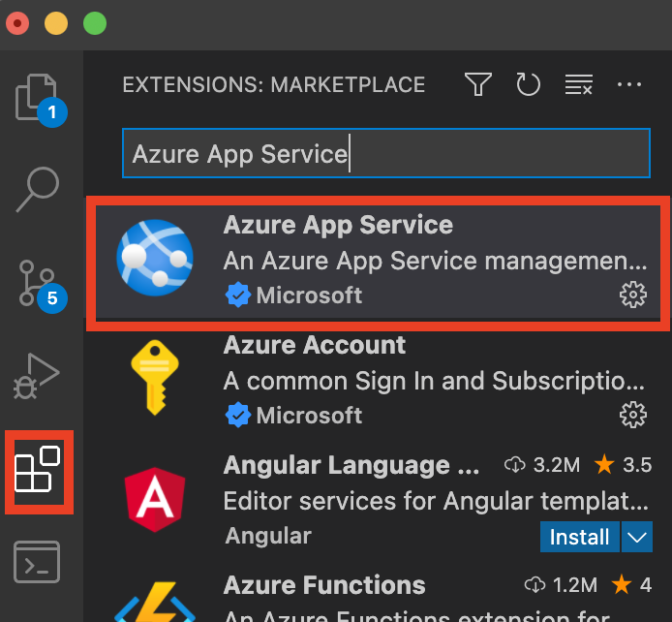Screen dimensions: 672x622
Task: Open the Remote Explorer terminal icon
Action: tap(39, 562)
